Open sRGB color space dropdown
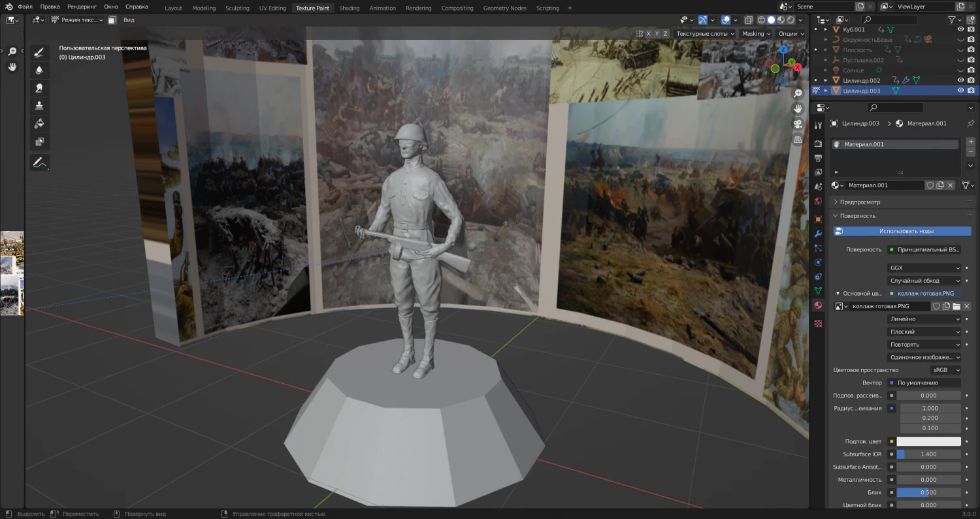Screen dimensions: 980x519 coord(945,370)
